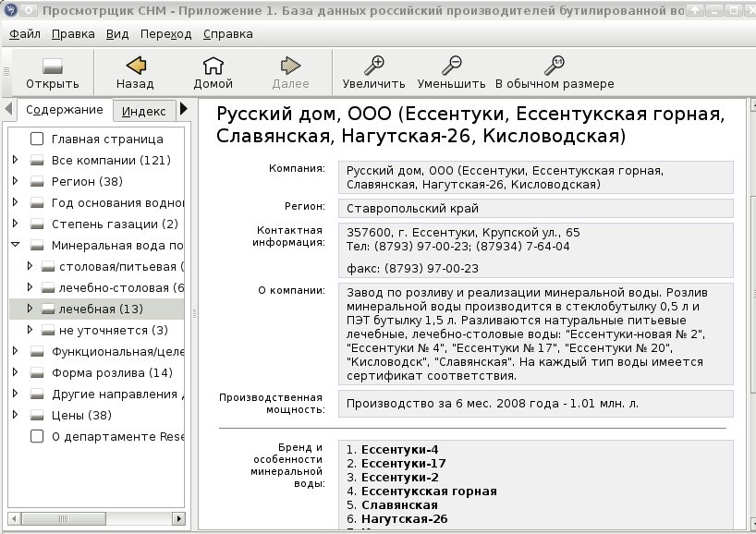Click the Открыть toolbar icon

[52, 66]
